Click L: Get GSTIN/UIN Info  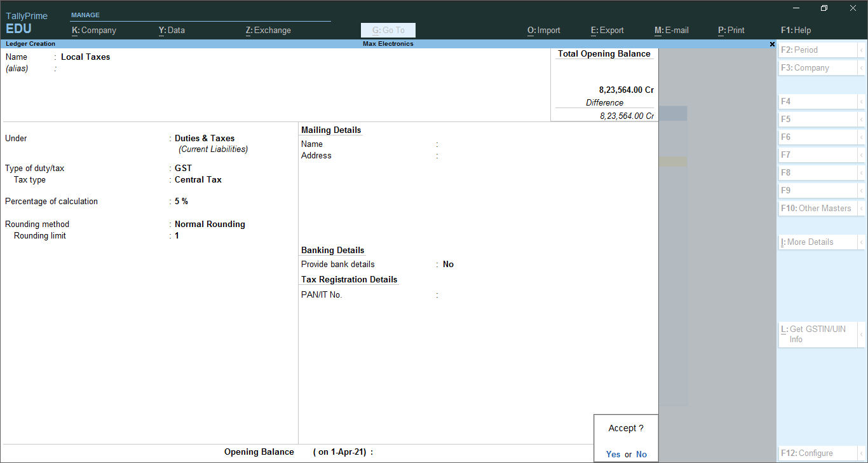click(x=818, y=334)
